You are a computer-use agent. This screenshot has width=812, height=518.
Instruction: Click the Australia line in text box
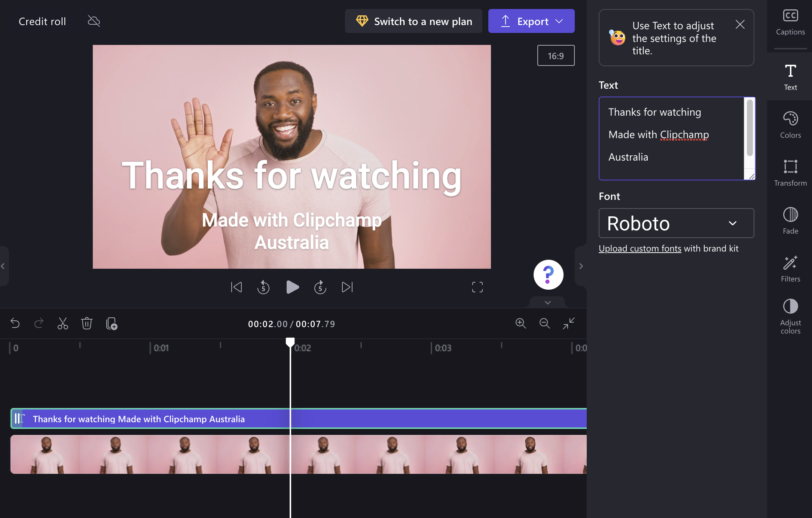[x=628, y=157]
